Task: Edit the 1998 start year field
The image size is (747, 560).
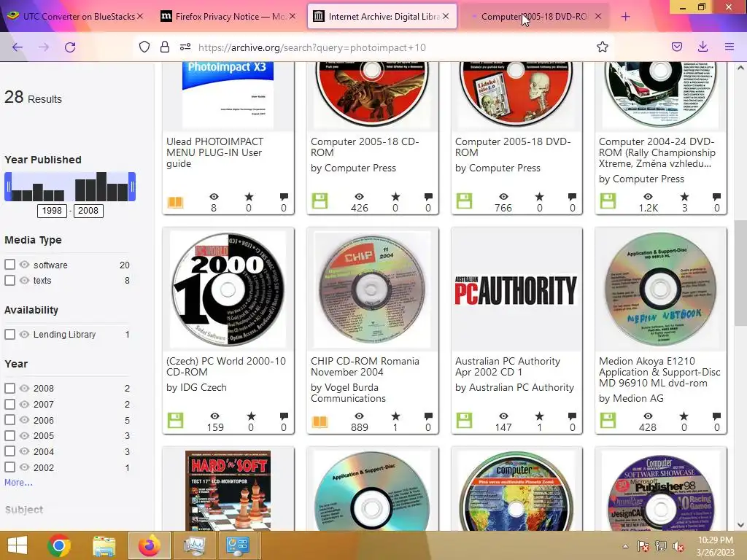Action: click(52, 211)
